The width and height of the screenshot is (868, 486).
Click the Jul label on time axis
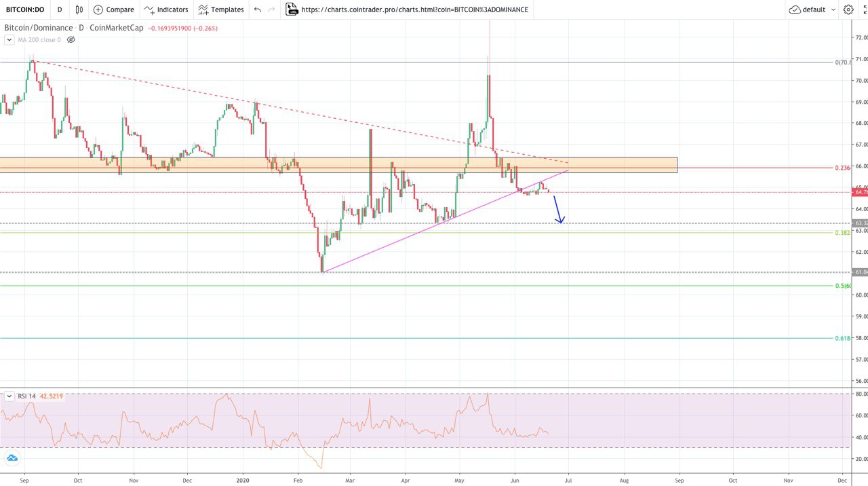click(568, 479)
